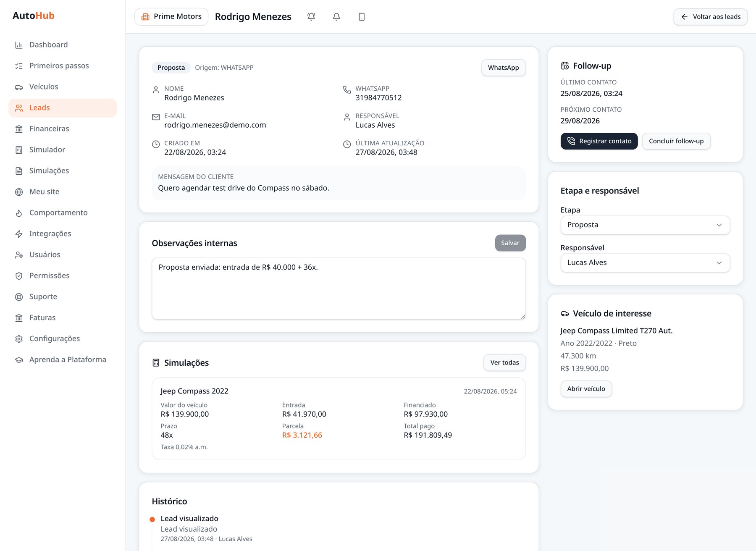The height and width of the screenshot is (551, 756).
Task: Open Simulações in sidebar menu
Action: pyautogui.click(x=63, y=171)
